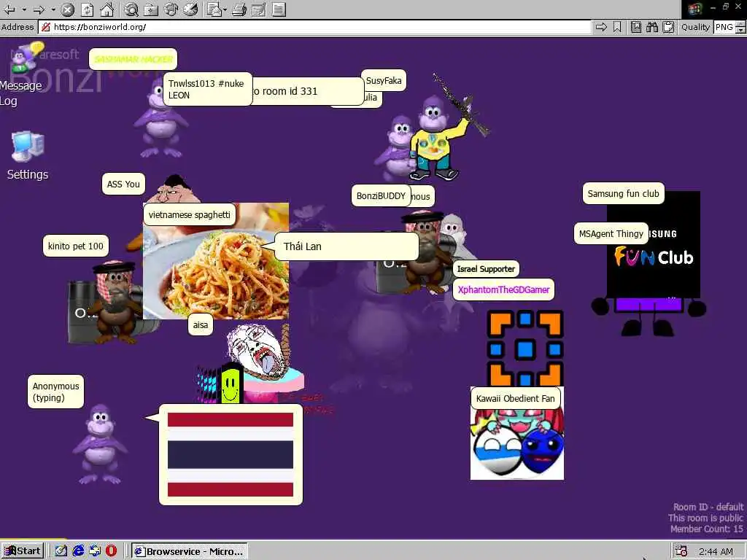Viewport: 747px width, 560px height.
Task: Click the SASHAMAR HACKER name tag
Action: (x=133, y=59)
